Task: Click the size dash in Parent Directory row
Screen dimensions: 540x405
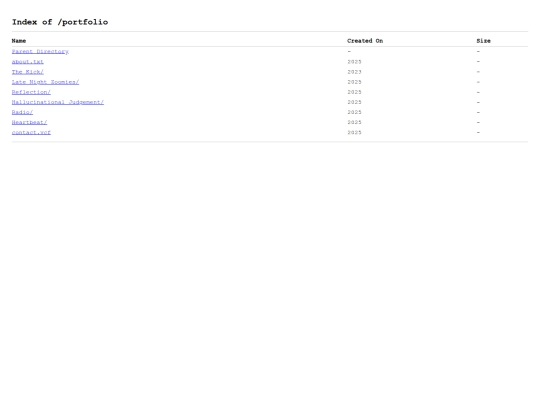Action: pos(478,52)
